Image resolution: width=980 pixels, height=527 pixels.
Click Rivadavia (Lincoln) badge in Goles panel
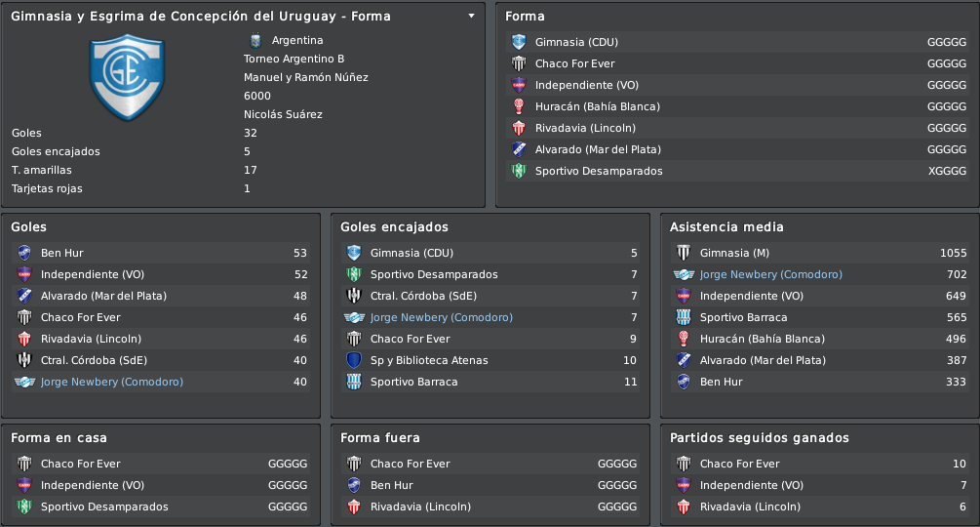(x=24, y=339)
